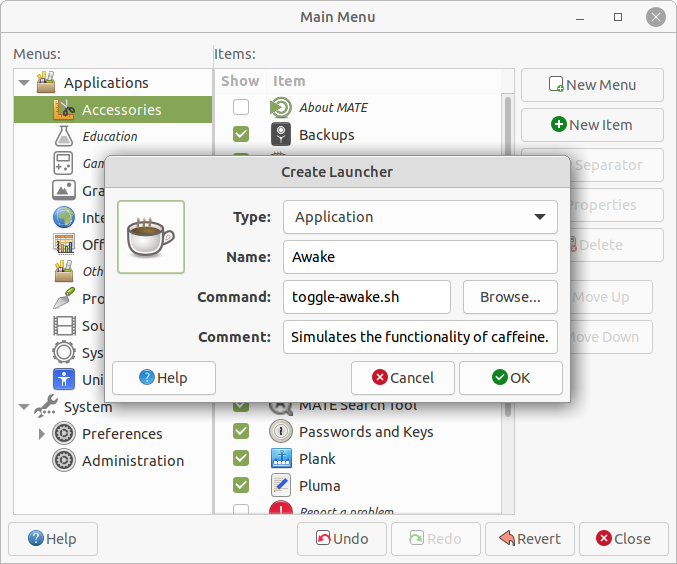Click the Plank anchor icon
The width and height of the screenshot is (677, 564).
click(282, 458)
